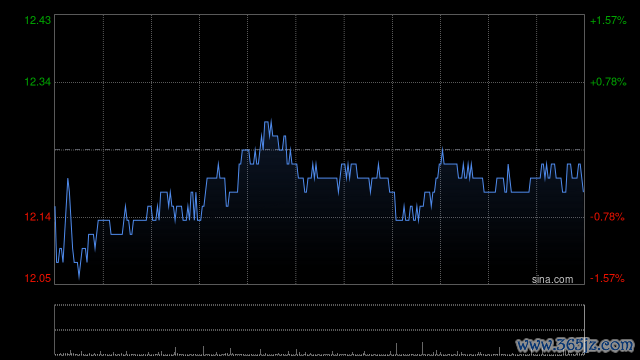Click the 12.14 price axis label
Screen dimensions: 640x360
(x=38, y=217)
